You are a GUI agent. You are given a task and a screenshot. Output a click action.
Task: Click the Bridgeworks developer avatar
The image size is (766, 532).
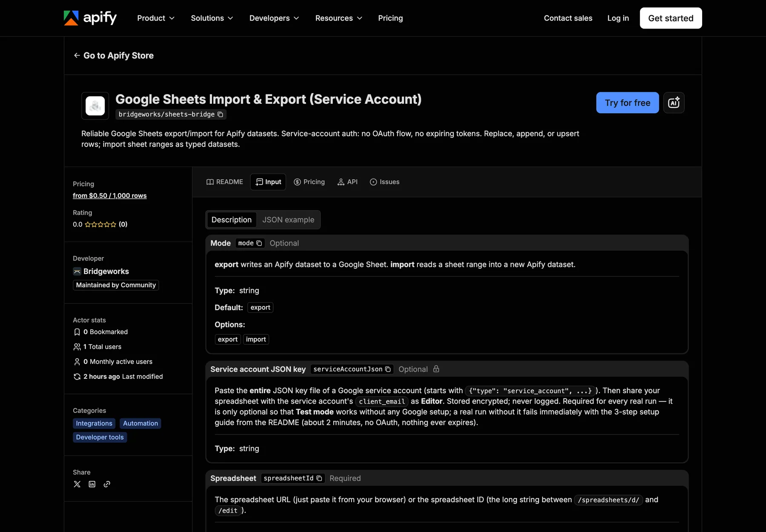(77, 272)
